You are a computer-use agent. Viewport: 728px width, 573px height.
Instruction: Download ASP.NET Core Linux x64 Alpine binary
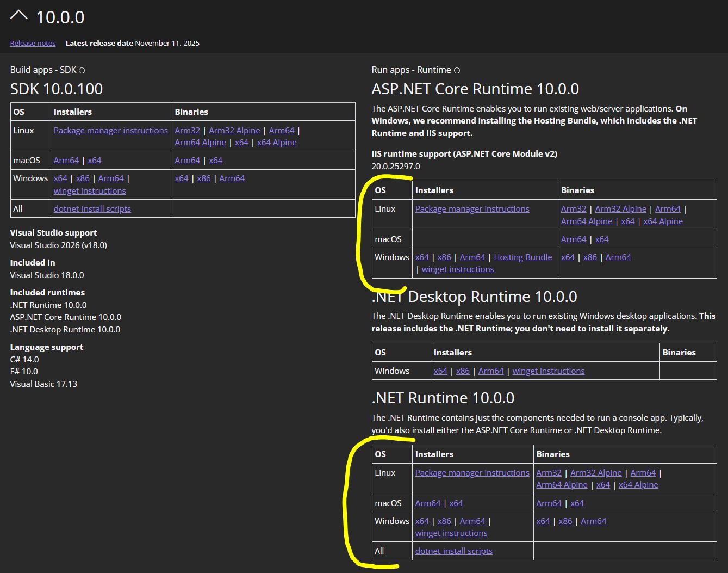(663, 221)
